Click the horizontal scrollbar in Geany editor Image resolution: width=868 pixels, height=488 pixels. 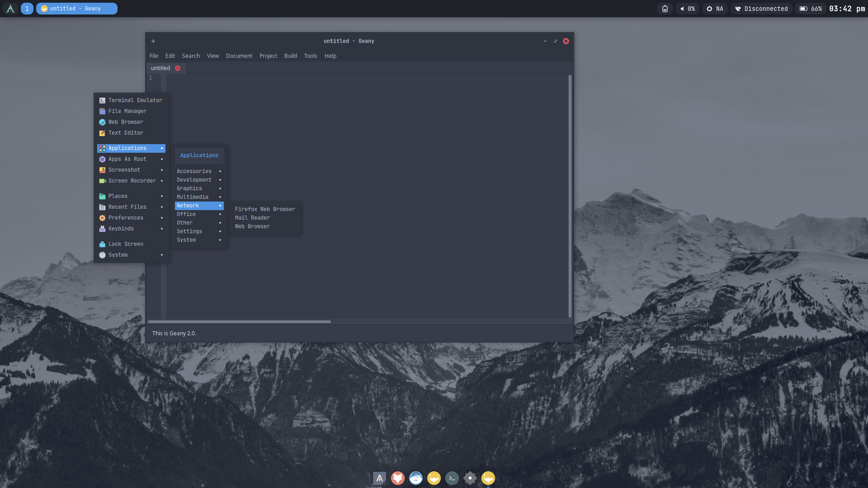pyautogui.click(x=239, y=322)
